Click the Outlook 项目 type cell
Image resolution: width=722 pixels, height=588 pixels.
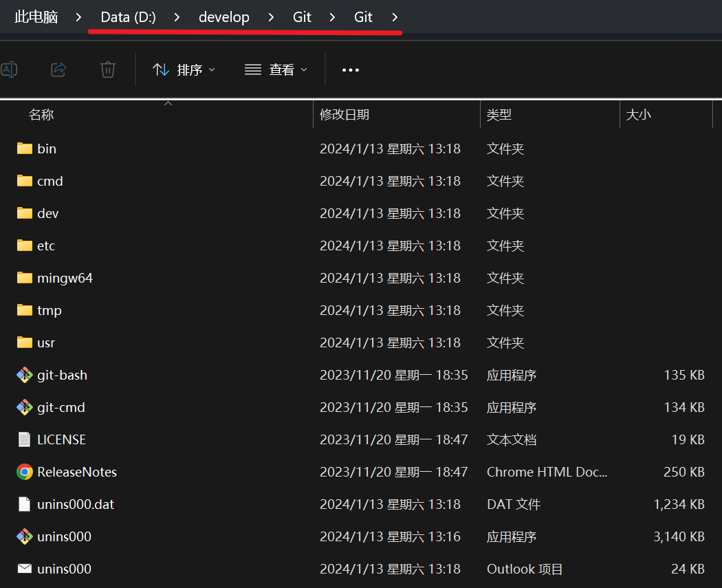(x=525, y=569)
